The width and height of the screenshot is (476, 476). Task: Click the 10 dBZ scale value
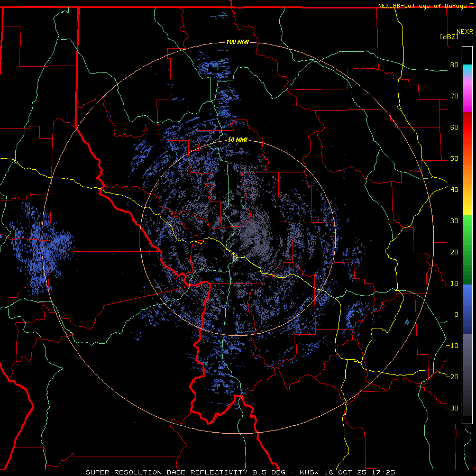454,283
